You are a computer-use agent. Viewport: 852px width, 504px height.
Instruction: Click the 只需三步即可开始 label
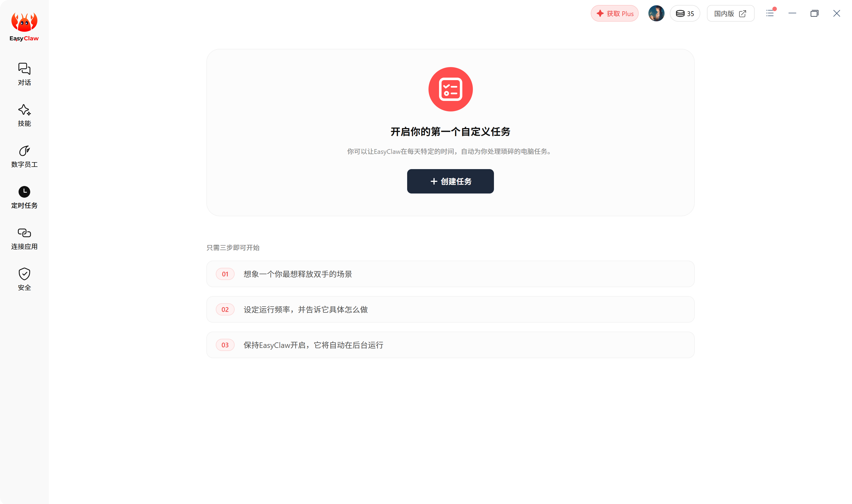tap(233, 248)
